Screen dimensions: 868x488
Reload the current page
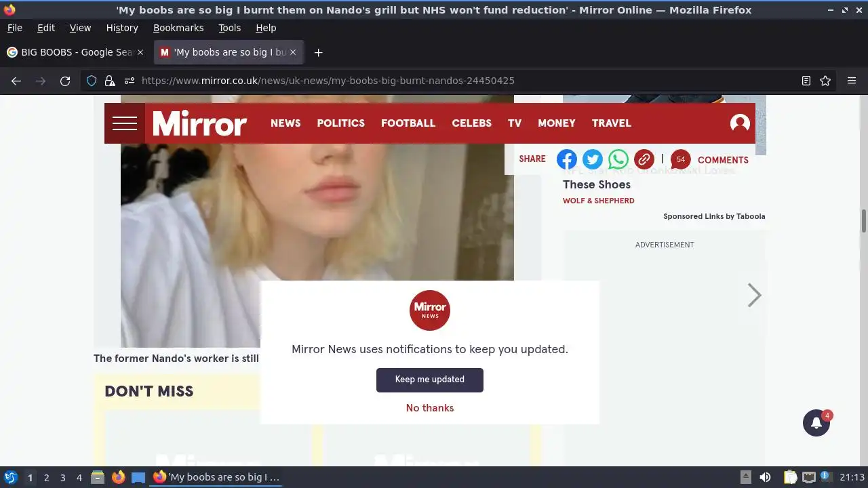point(65,81)
